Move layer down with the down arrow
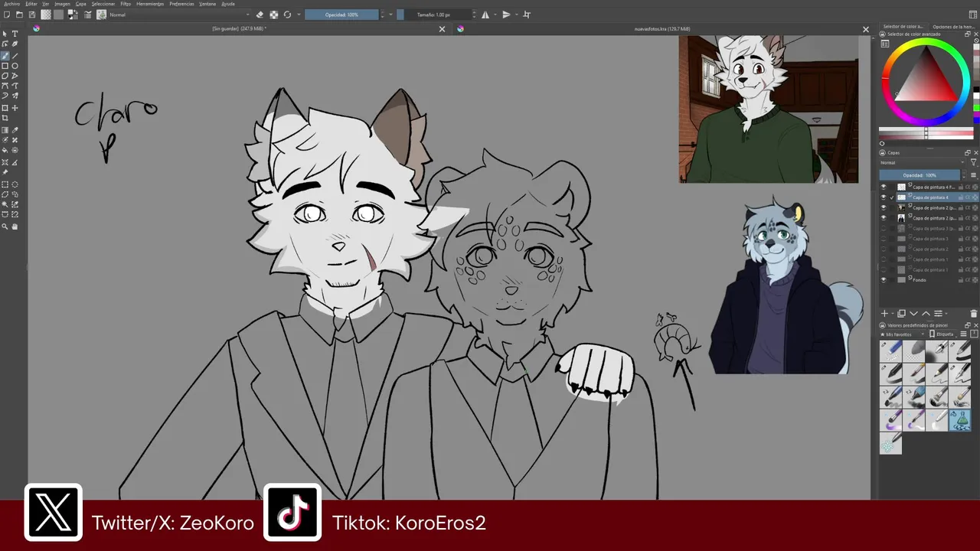980x551 pixels. 913,314
